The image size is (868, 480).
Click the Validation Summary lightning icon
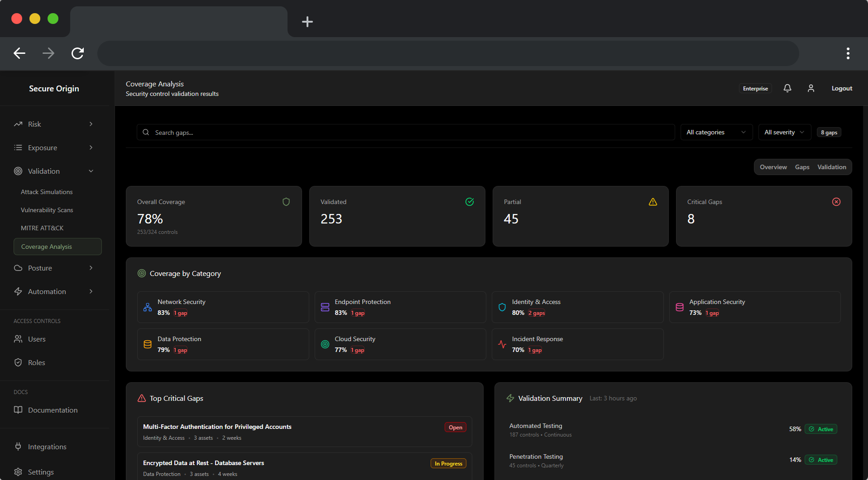coord(510,398)
